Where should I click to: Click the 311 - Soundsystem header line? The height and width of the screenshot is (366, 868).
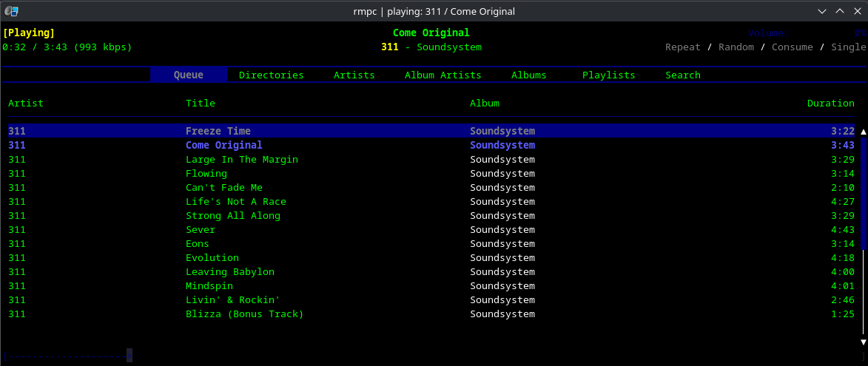(x=431, y=47)
